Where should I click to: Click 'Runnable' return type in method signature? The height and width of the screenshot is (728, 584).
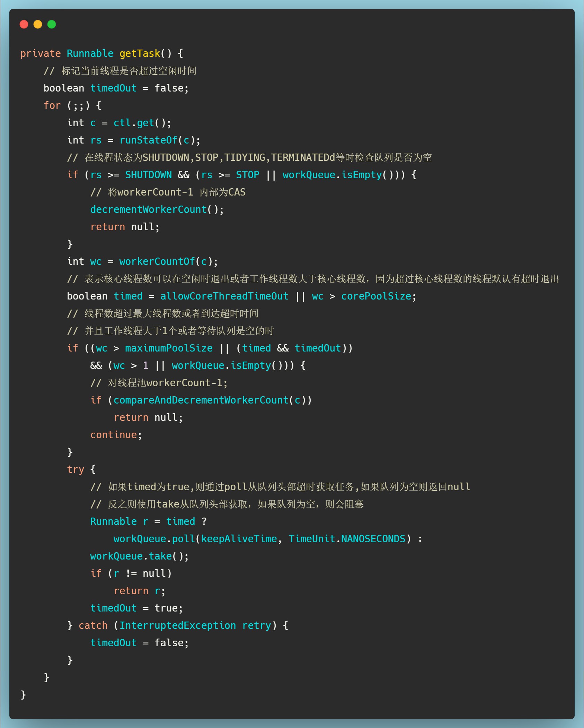point(90,53)
